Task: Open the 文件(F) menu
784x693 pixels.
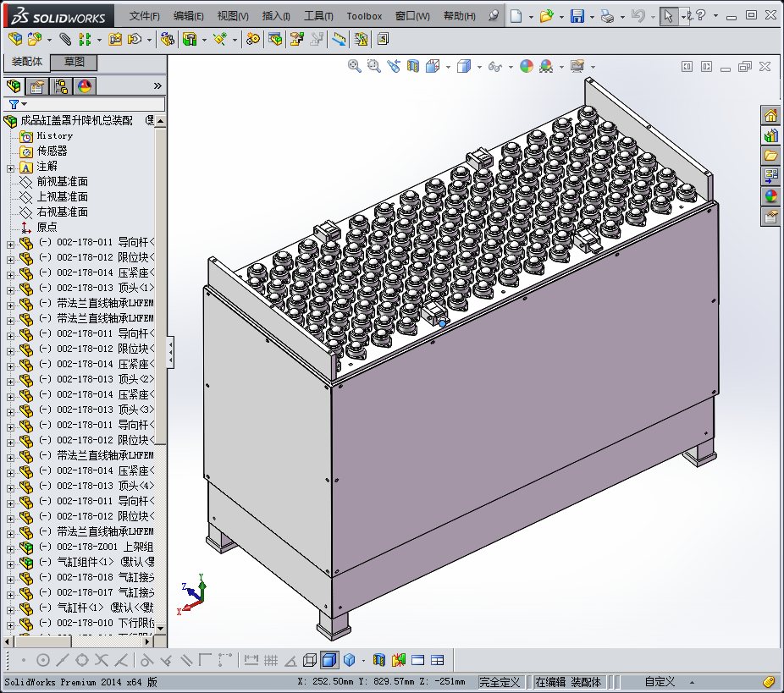Action: (x=145, y=16)
